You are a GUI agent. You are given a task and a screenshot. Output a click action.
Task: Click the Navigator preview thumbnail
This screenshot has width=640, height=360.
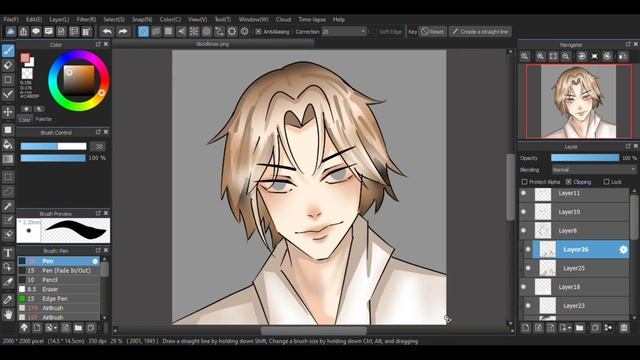(x=579, y=102)
